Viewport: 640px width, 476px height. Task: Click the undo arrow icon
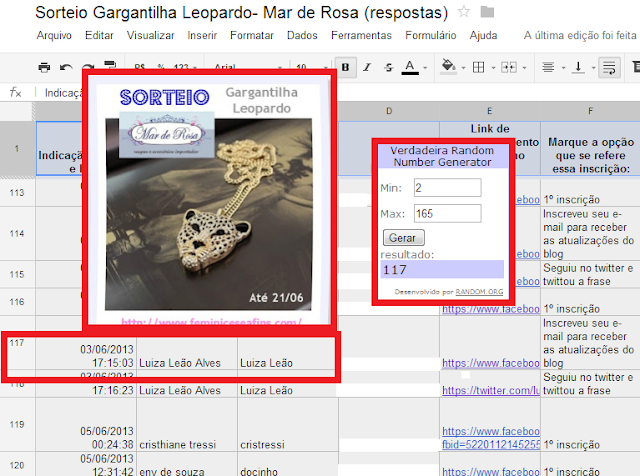point(66,67)
